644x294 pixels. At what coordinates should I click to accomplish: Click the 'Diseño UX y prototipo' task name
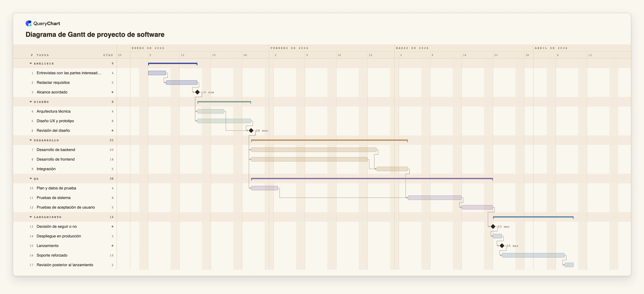click(55, 121)
